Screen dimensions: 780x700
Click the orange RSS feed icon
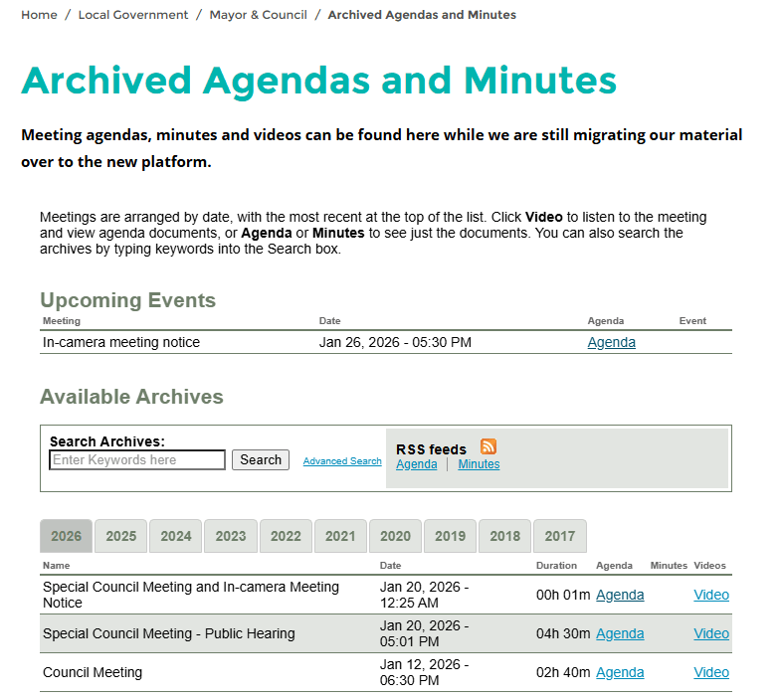[488, 447]
